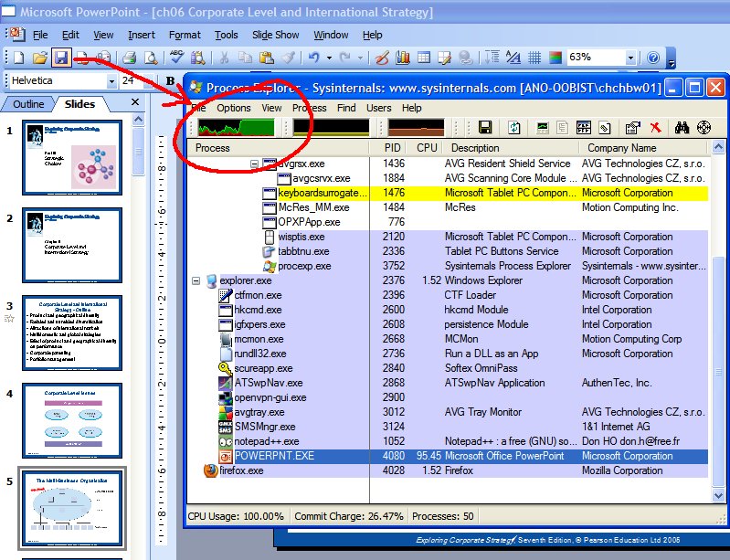This screenshot has width=730, height=560.
Task: Sort by the Process column header
Action: [279, 148]
